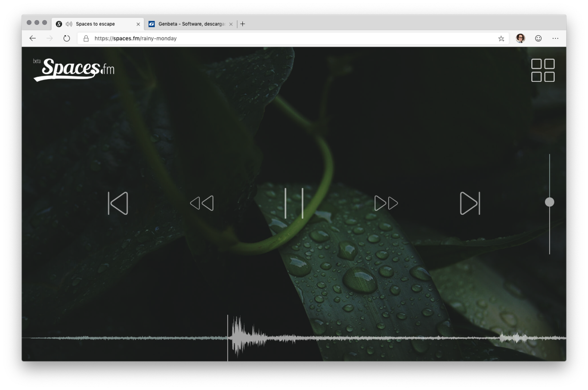Screen dimensions: 588x390
Task: Open the user profile avatar
Action: tap(520, 38)
